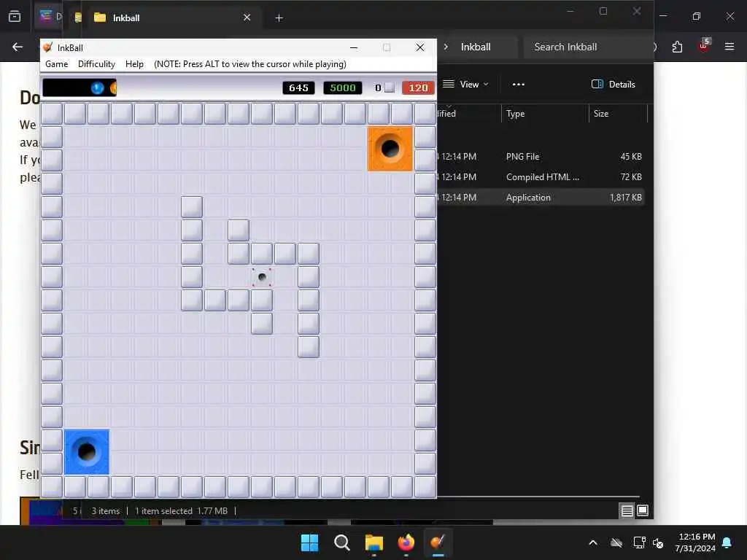The image size is (747, 560).
Task: Show hidden system tray icons
Action: click(593, 542)
